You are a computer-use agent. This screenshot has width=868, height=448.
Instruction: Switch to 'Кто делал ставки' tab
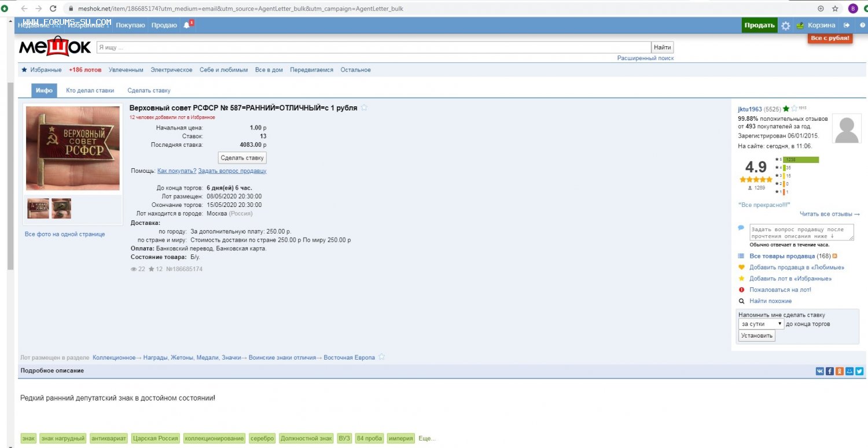90,91
